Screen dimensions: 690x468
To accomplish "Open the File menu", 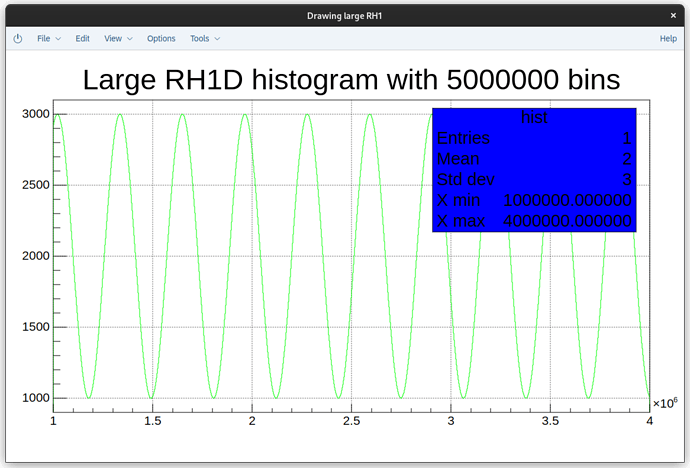I will 43,38.
